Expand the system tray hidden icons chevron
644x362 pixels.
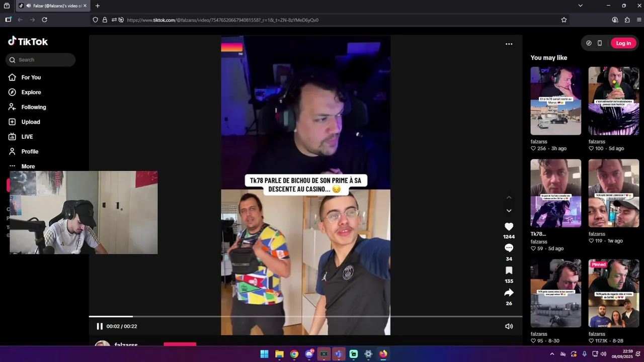[x=551, y=354]
